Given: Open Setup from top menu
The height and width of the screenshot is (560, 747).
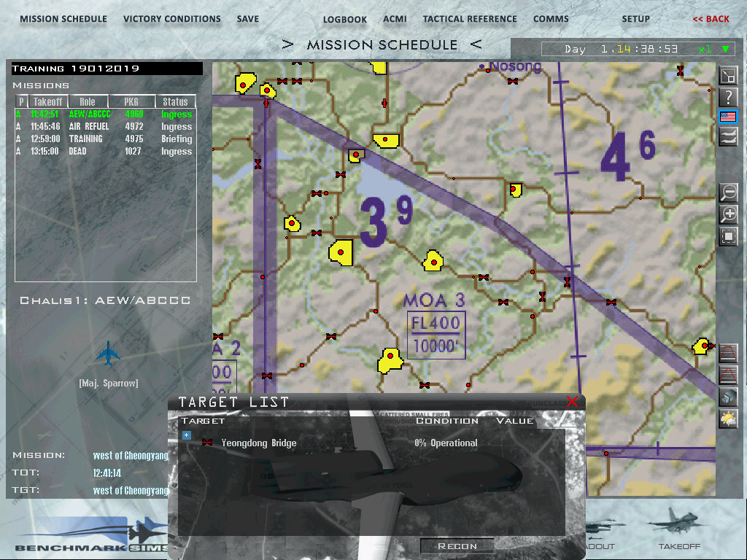Looking at the screenshot, I should 635,19.
